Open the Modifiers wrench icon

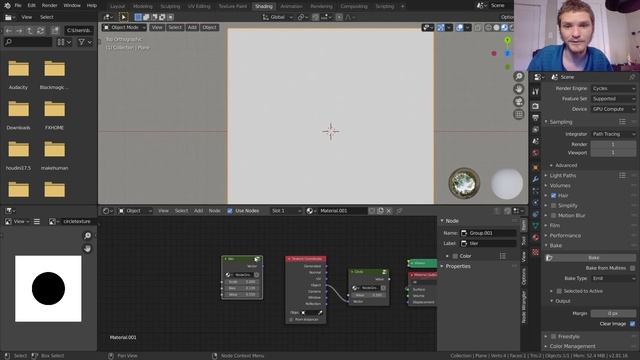point(536,179)
